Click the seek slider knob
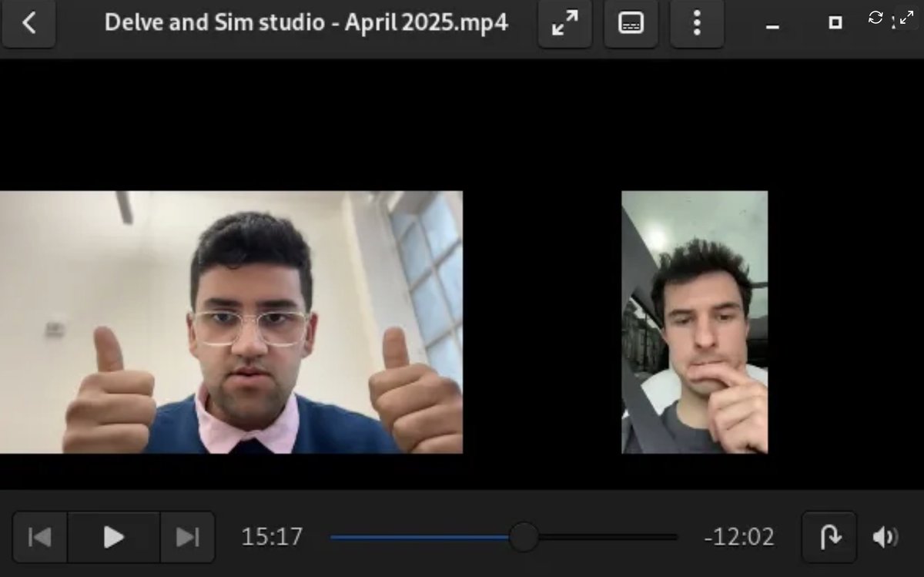 [524, 537]
